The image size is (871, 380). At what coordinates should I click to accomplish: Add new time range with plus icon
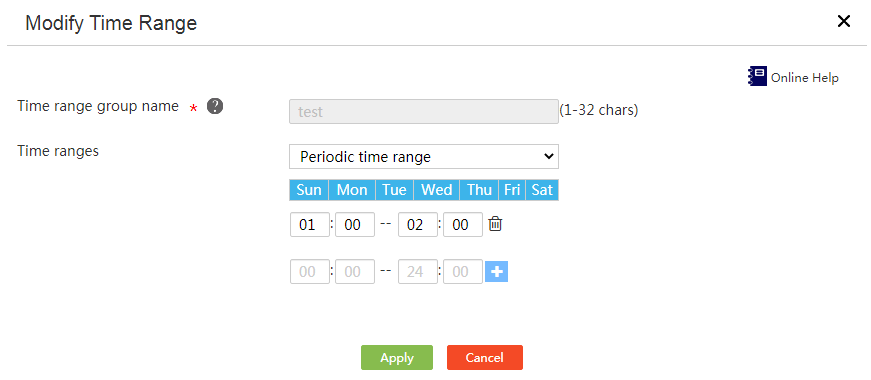click(497, 272)
